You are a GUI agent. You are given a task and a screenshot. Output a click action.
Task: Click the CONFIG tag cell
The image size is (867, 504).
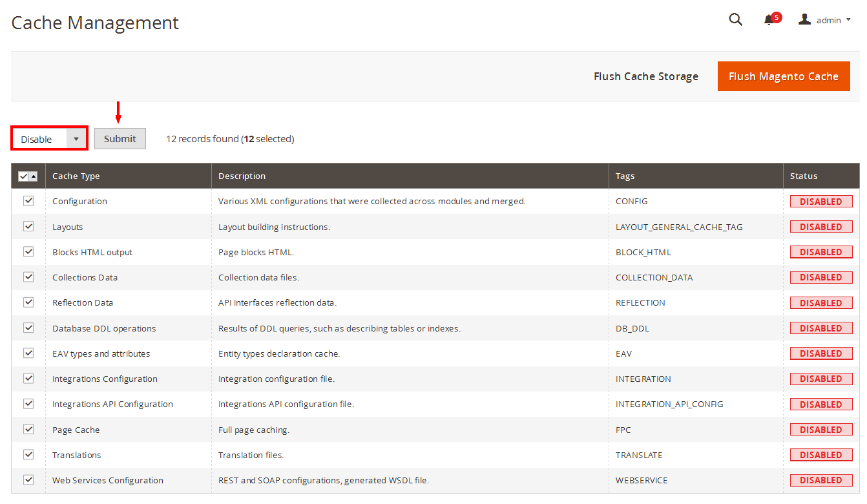coord(696,201)
